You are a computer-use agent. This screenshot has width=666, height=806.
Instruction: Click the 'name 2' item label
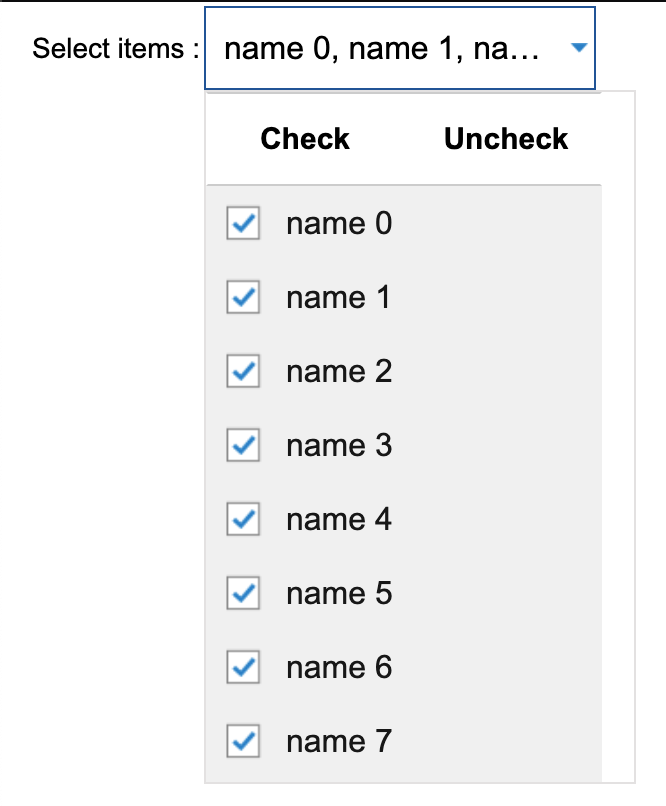pos(339,371)
